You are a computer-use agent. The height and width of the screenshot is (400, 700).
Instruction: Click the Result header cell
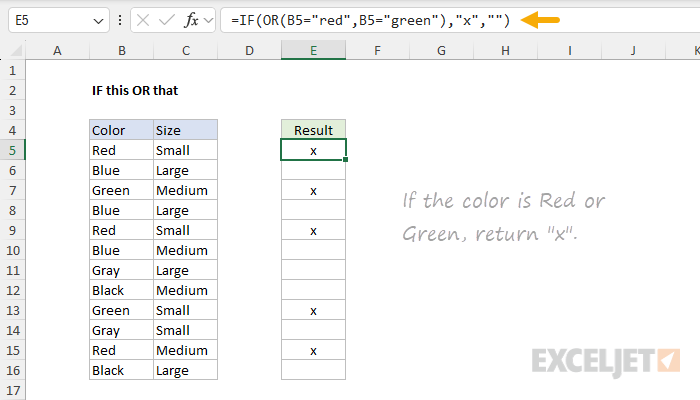313,130
